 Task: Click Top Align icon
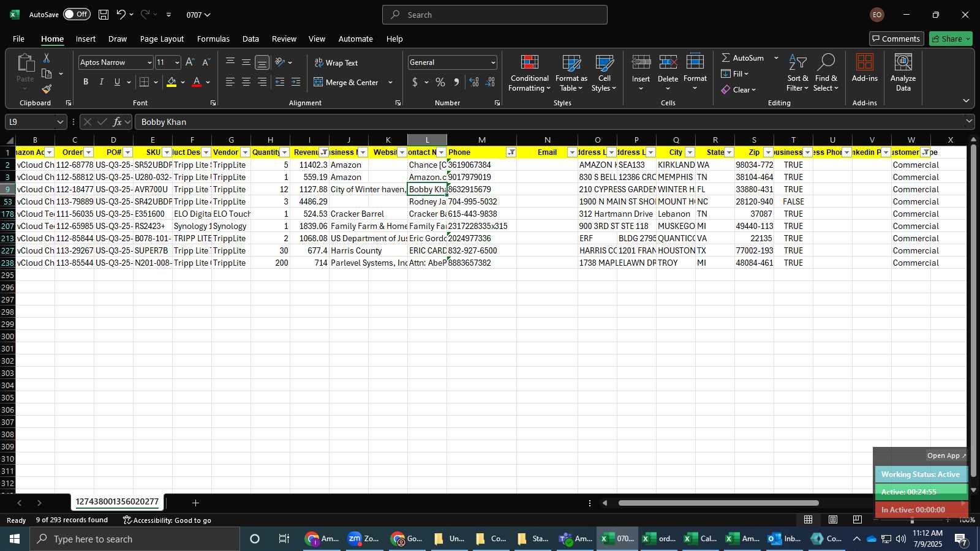tap(230, 62)
